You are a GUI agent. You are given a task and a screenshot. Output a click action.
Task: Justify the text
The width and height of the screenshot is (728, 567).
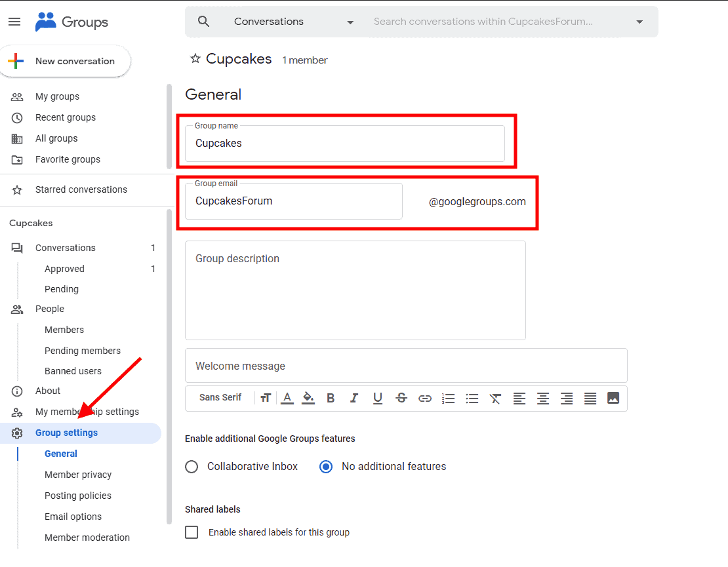(x=590, y=399)
